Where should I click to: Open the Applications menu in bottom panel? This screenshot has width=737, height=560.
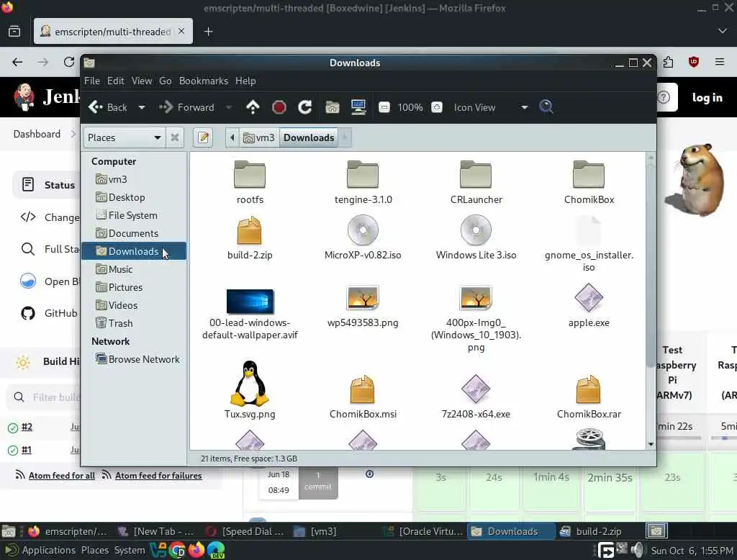coord(40,550)
